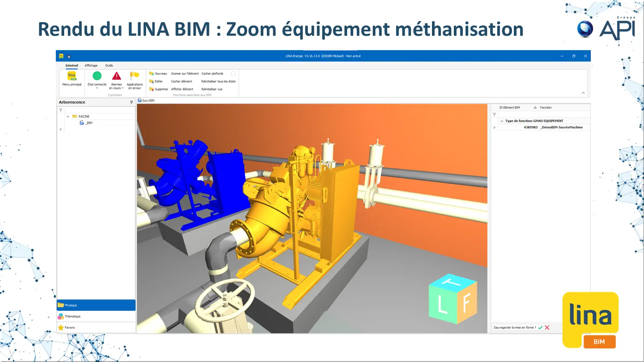Toggle the Cacher plafonds checkbox
Viewport: 644px width, 362px height.
tap(233, 74)
